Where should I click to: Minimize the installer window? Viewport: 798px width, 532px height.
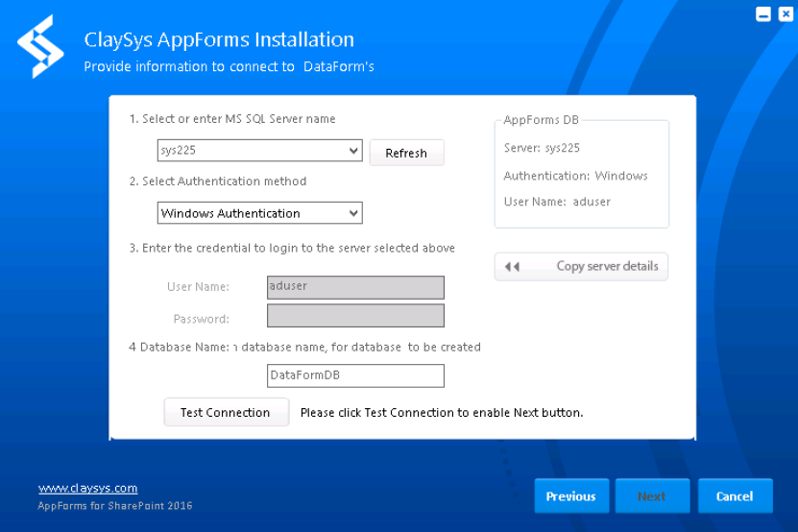click(763, 14)
